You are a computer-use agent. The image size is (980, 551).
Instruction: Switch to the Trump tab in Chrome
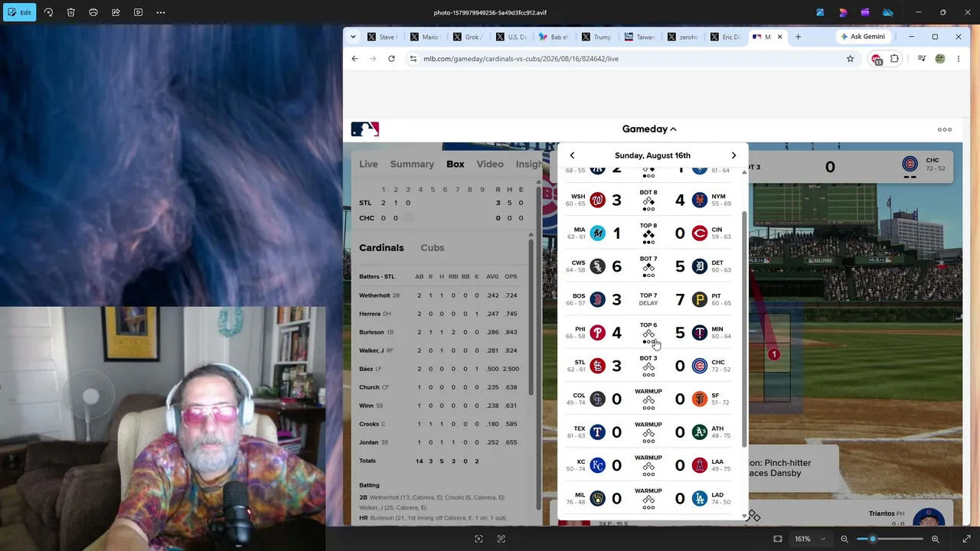pos(596,37)
